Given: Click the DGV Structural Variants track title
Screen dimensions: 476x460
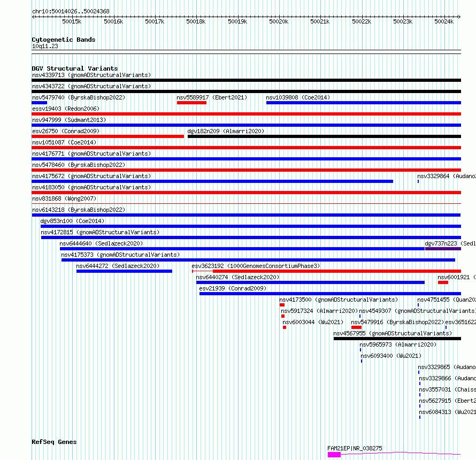Looking at the screenshot, I should (x=75, y=68).
